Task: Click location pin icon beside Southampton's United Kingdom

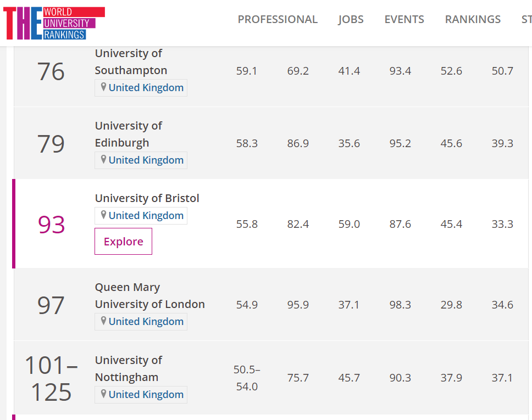Action: click(x=103, y=87)
